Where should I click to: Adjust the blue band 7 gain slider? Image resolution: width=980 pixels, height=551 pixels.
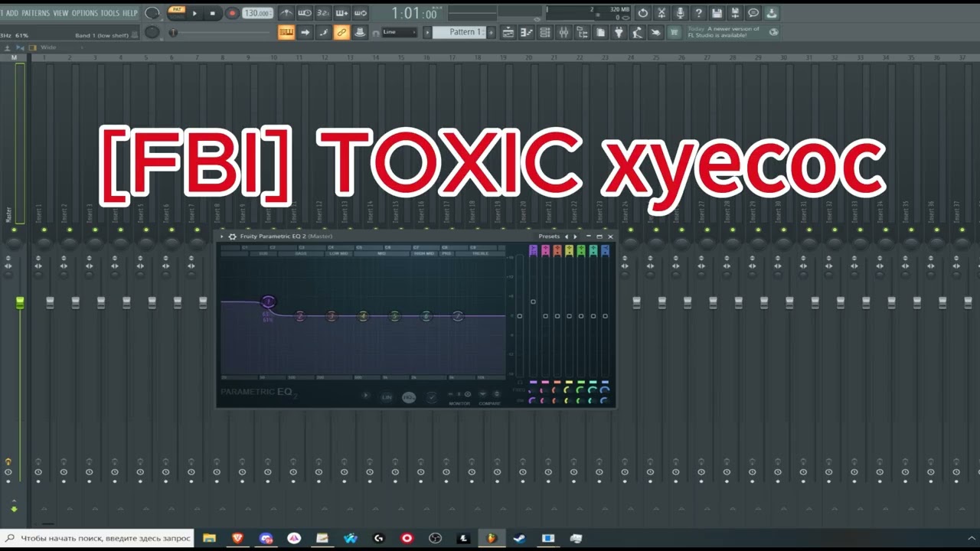point(605,316)
